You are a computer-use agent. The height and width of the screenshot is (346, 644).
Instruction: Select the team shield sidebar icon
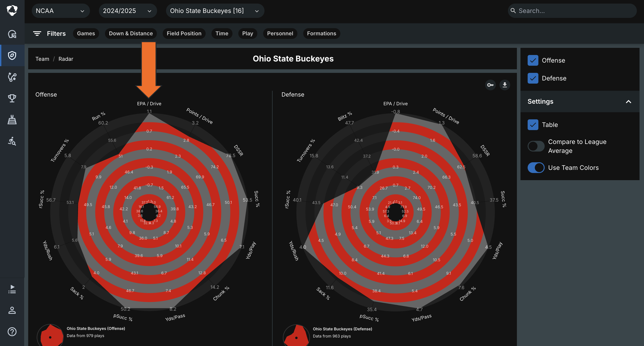click(x=12, y=55)
